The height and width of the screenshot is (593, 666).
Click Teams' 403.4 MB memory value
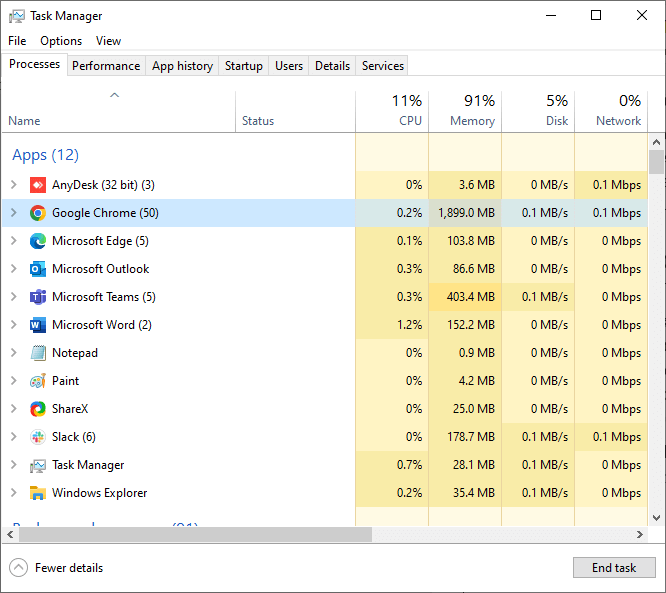(x=471, y=297)
